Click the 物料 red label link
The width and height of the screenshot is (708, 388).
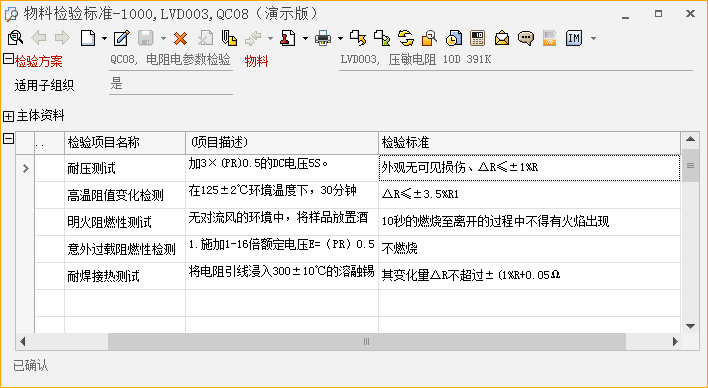pos(256,61)
